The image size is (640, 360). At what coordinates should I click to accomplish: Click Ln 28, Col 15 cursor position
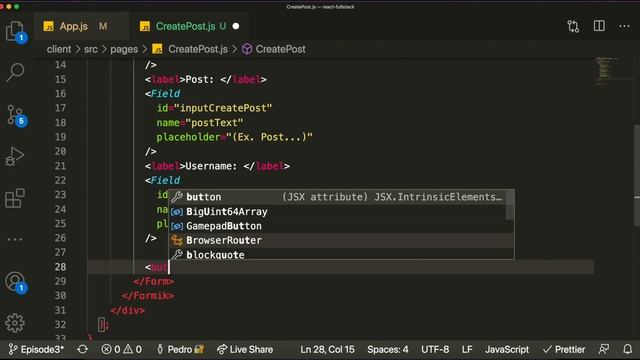click(x=327, y=349)
